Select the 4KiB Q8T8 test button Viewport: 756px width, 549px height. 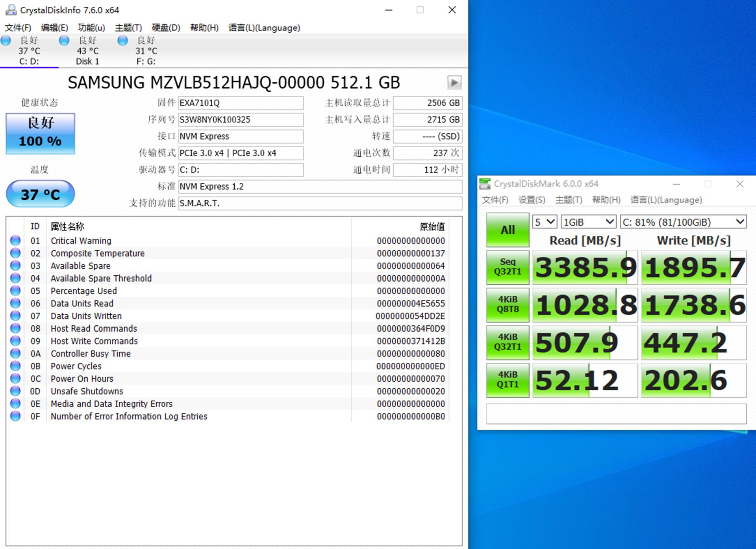pos(507,305)
